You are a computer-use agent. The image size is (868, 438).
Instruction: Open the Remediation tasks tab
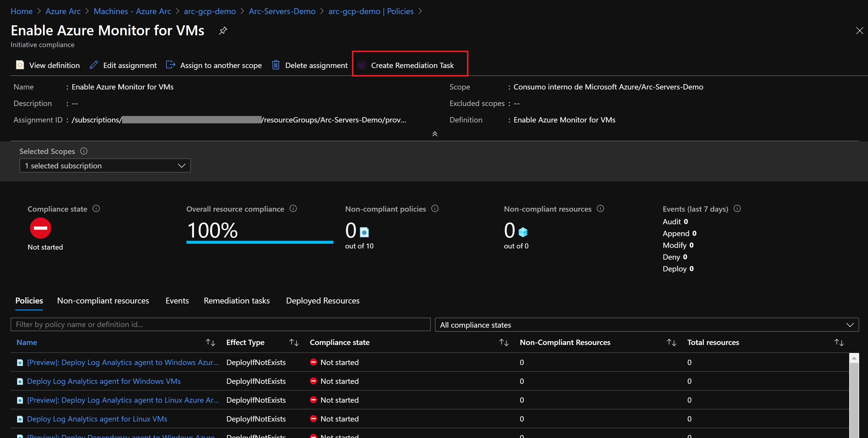(x=236, y=301)
